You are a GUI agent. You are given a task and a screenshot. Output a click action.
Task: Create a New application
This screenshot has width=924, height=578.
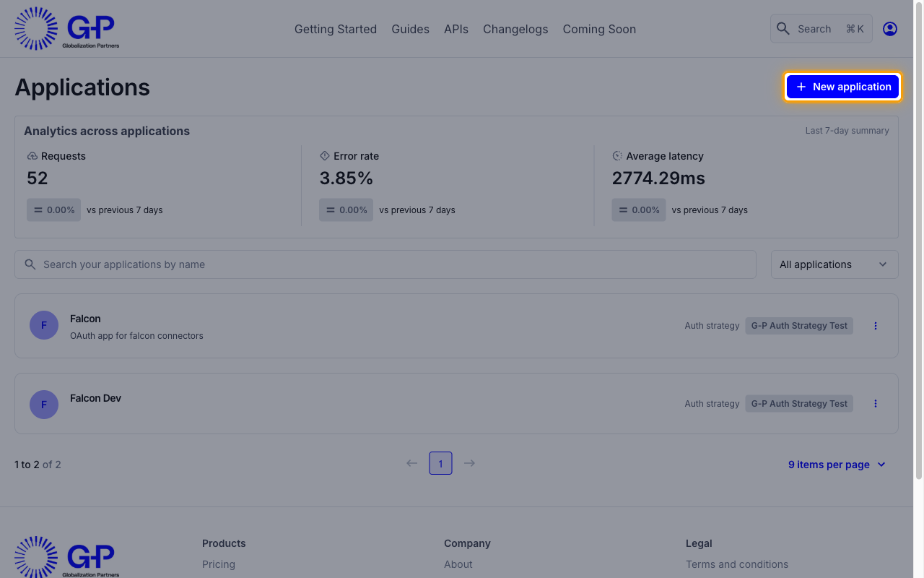pyautogui.click(x=842, y=87)
